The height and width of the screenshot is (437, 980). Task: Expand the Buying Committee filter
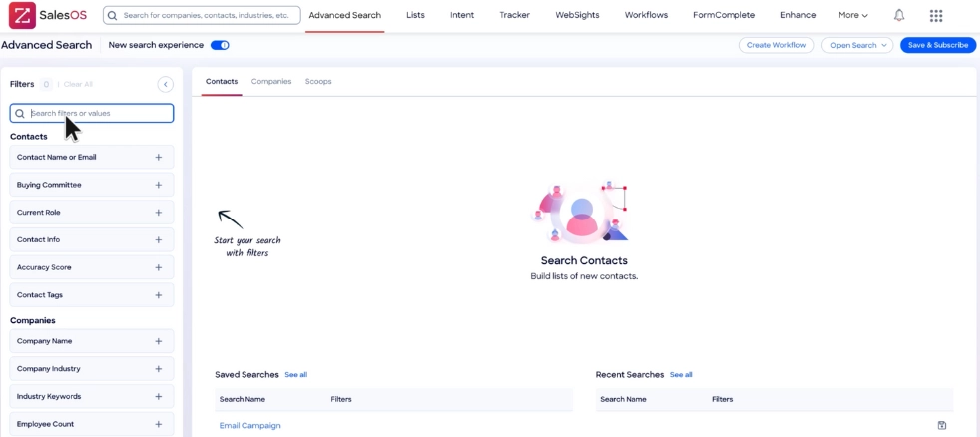[x=91, y=185]
